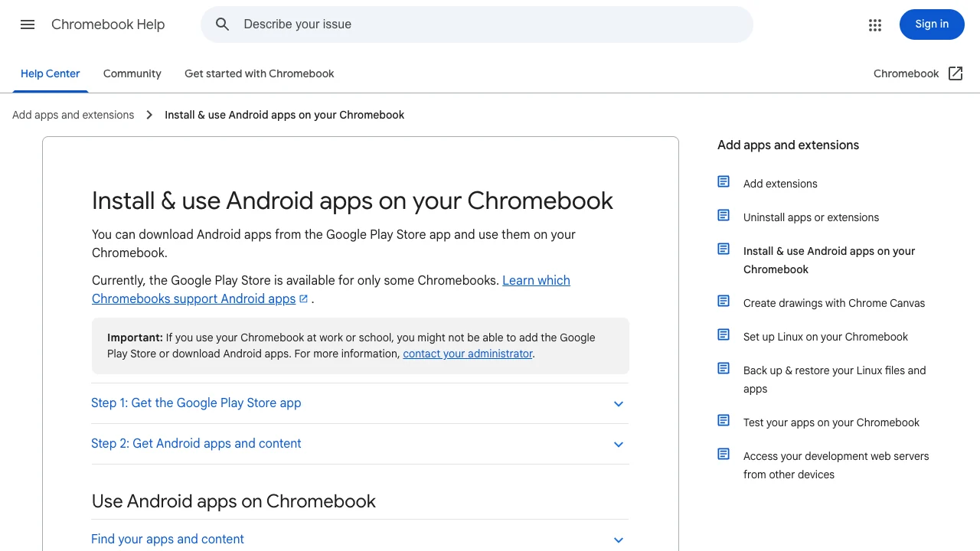
Task: Expand Step 1 using its chevron arrow
Action: tap(619, 404)
